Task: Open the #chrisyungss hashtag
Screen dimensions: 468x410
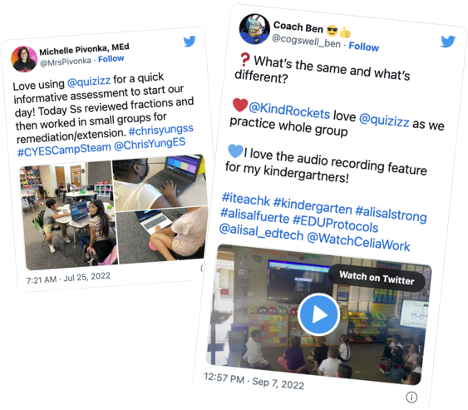Action: coord(161,130)
